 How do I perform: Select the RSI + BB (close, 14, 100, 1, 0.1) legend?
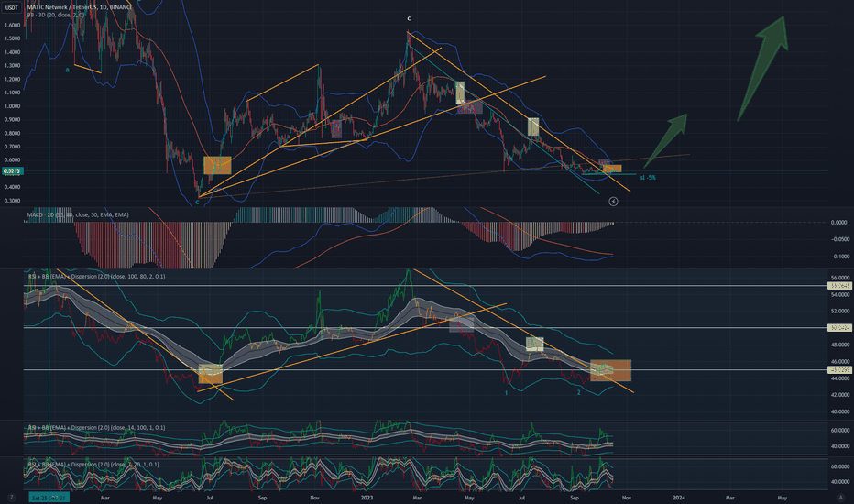click(x=96, y=427)
